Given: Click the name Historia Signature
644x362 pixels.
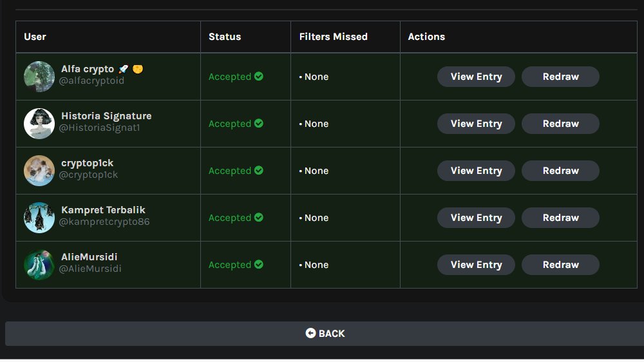Looking at the screenshot, I should [106, 117].
